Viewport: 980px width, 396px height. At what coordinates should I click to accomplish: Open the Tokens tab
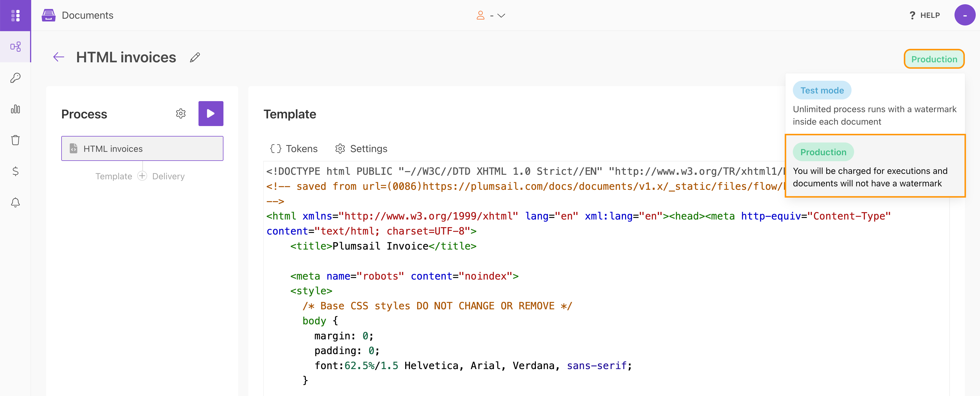pos(294,149)
